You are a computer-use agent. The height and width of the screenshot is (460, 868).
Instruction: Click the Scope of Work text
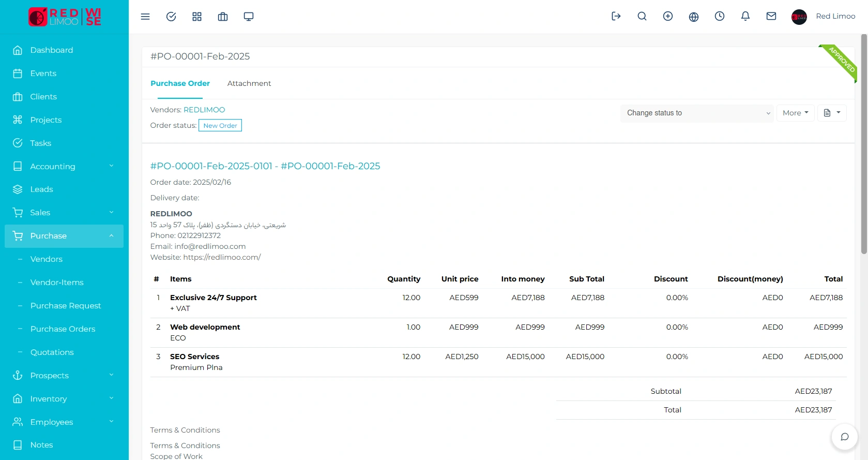click(176, 456)
